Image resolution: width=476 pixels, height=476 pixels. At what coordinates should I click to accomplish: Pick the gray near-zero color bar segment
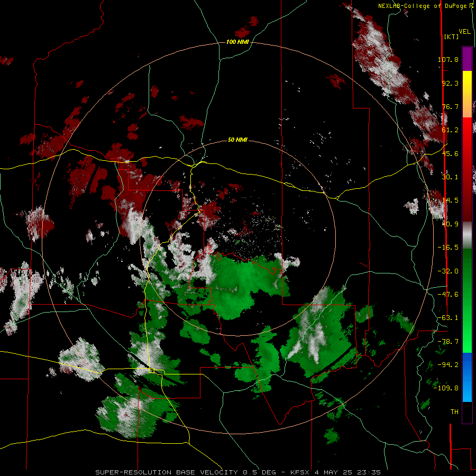[467, 234]
